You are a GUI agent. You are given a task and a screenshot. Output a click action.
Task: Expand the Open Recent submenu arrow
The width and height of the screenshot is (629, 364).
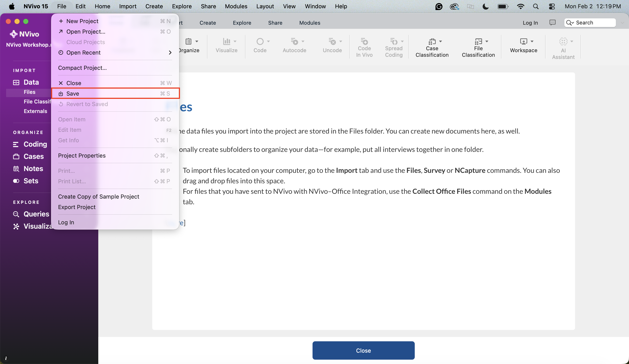170,53
